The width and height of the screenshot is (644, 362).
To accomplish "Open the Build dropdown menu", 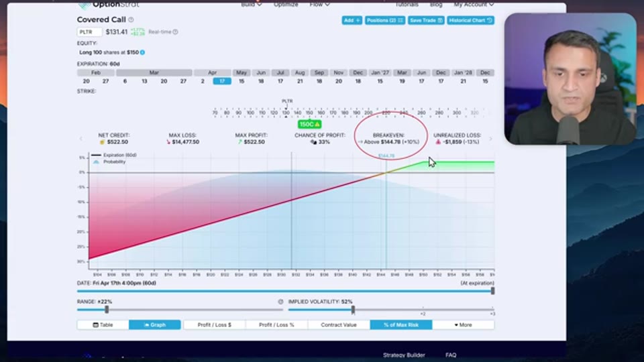I will click(x=251, y=5).
